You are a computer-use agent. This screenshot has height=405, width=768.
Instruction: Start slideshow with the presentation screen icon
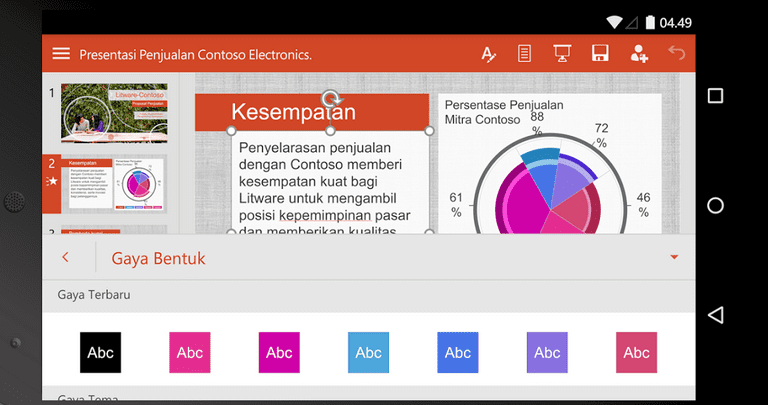click(x=562, y=53)
